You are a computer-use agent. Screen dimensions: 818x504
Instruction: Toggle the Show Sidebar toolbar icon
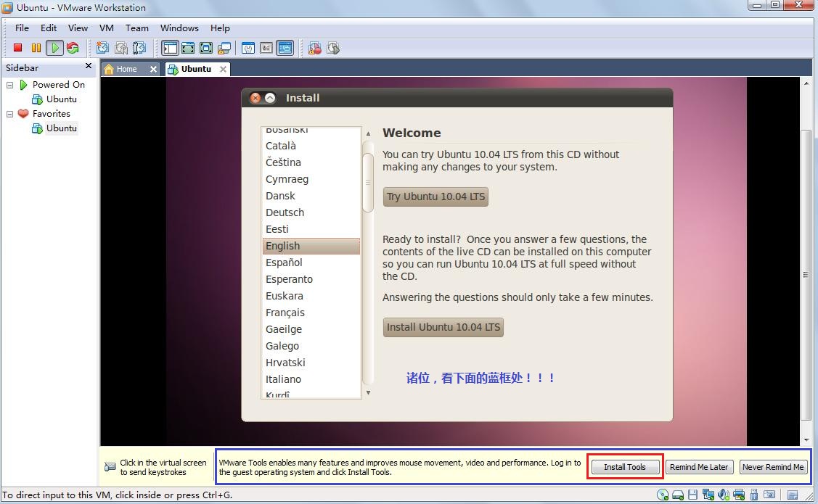170,48
